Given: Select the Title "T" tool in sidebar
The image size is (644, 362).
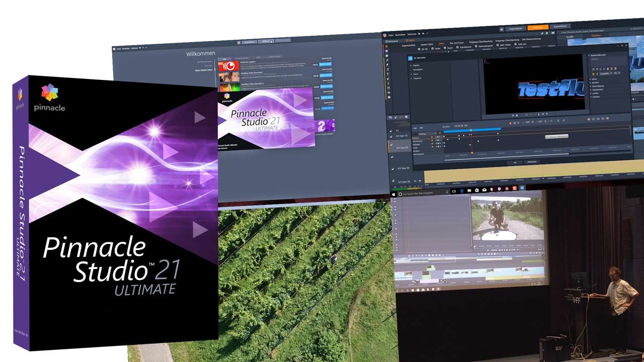Looking at the screenshot, I should pyautogui.click(x=388, y=74).
